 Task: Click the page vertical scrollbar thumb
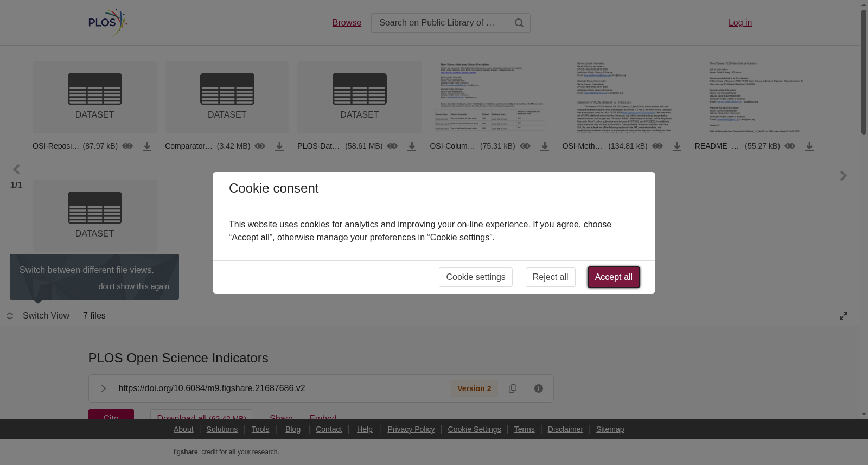click(864, 72)
